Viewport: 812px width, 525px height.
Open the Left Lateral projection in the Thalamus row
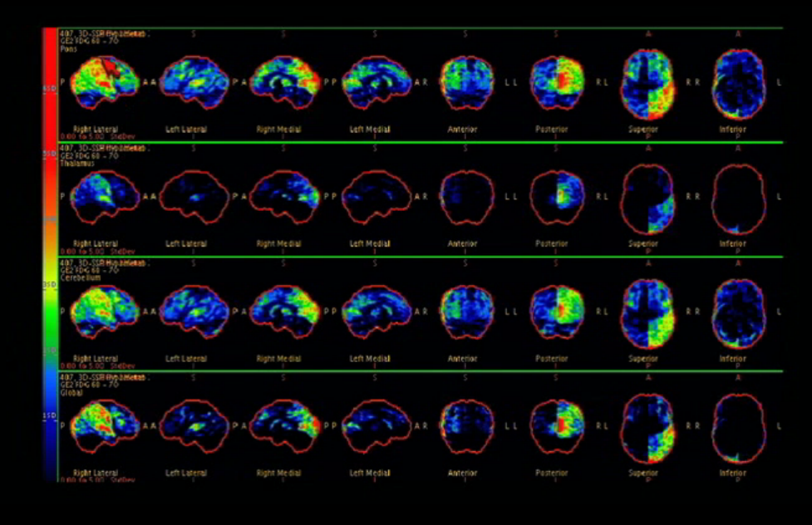[193, 195]
